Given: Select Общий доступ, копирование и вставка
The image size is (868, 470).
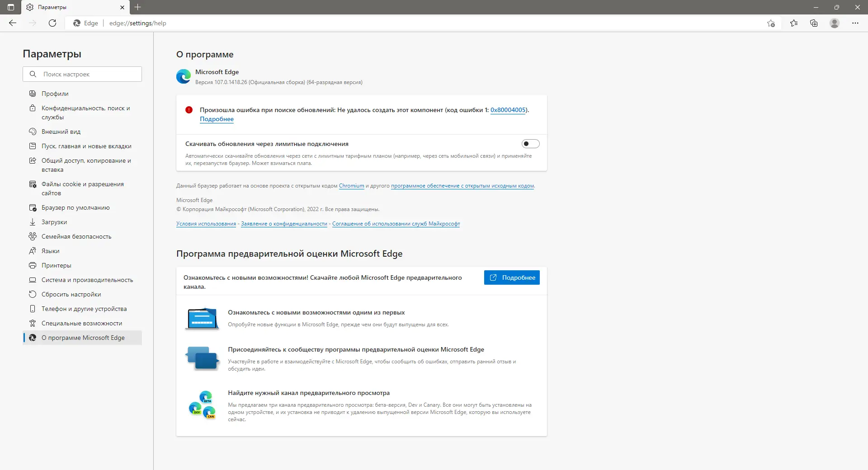Looking at the screenshot, I should (82, 165).
